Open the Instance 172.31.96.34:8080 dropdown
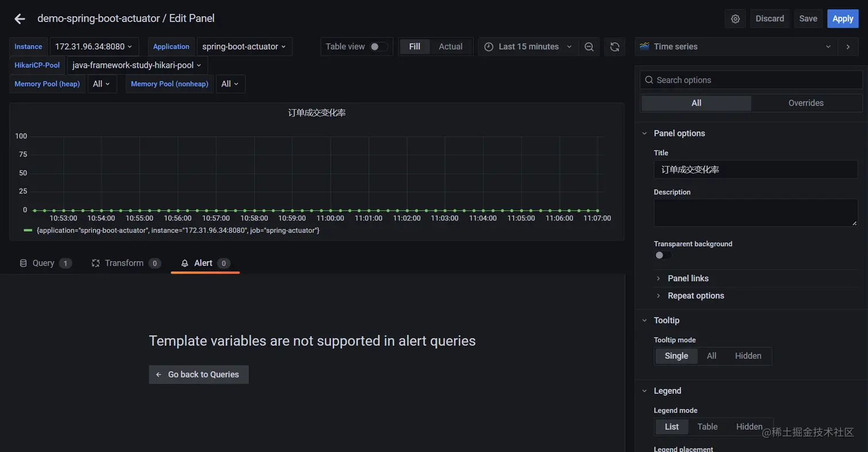The height and width of the screenshot is (452, 868). point(94,47)
